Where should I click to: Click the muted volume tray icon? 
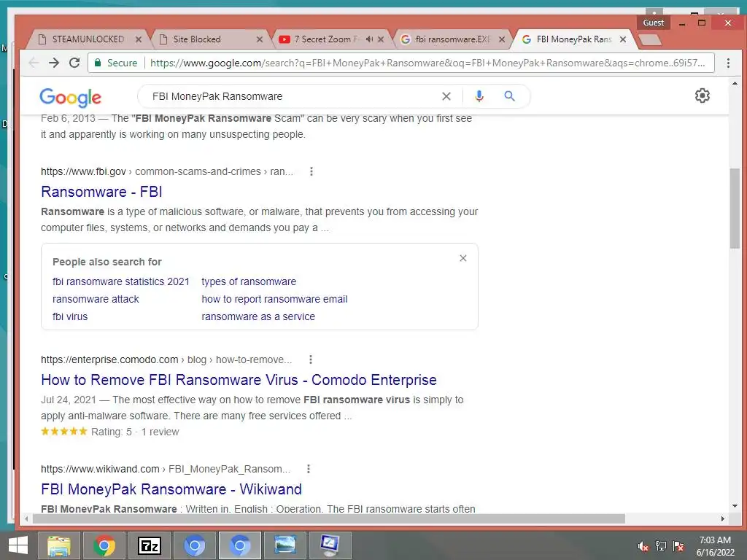(x=643, y=546)
